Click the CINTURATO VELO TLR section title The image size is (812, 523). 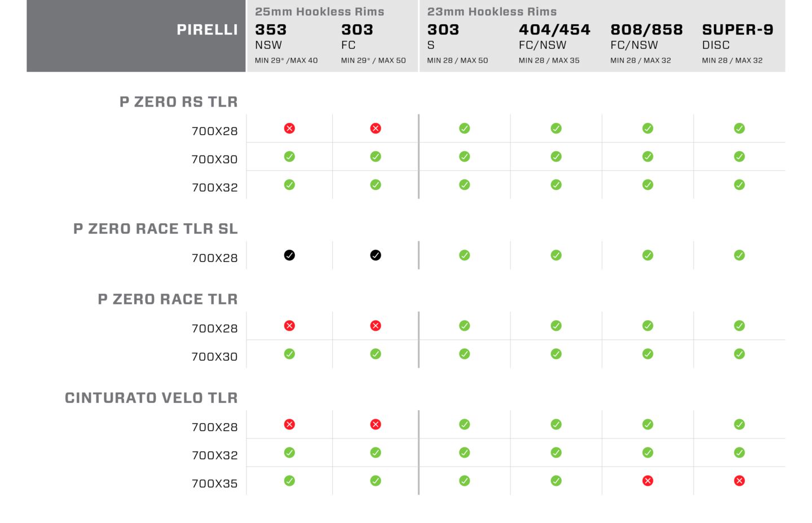tap(151, 398)
